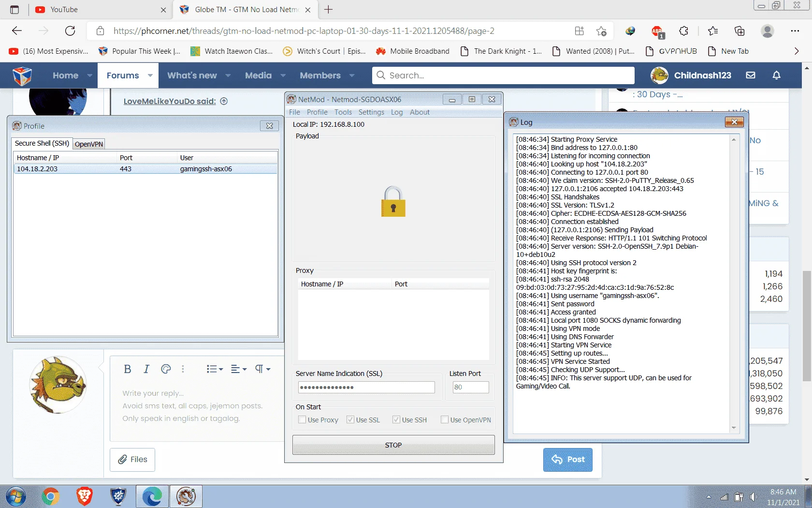Screen dimensions: 812x508
Task: Open the LoveMeLikeYouDo said link
Action: [170, 101]
